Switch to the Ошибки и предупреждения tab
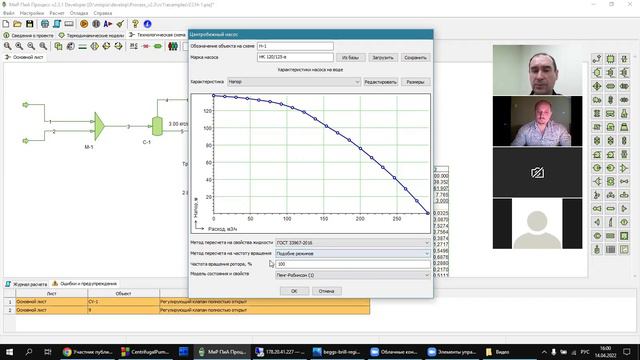640x360 pixels. click(84, 284)
